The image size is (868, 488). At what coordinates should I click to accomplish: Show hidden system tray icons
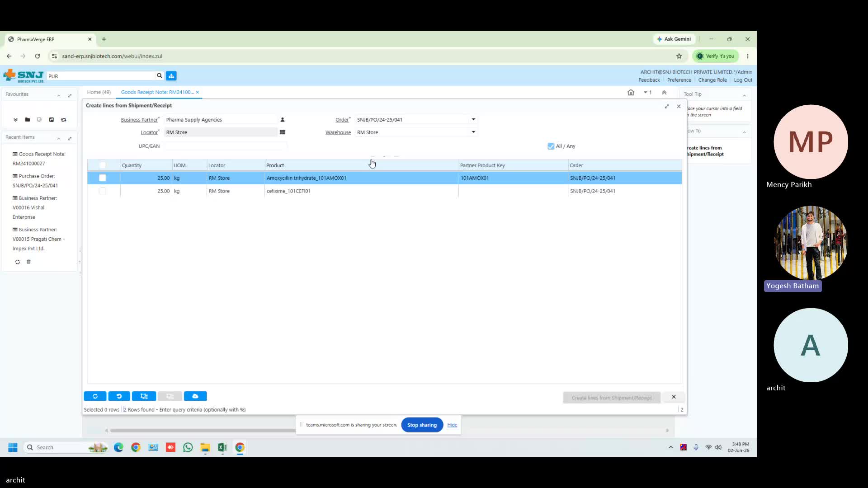[x=670, y=447]
